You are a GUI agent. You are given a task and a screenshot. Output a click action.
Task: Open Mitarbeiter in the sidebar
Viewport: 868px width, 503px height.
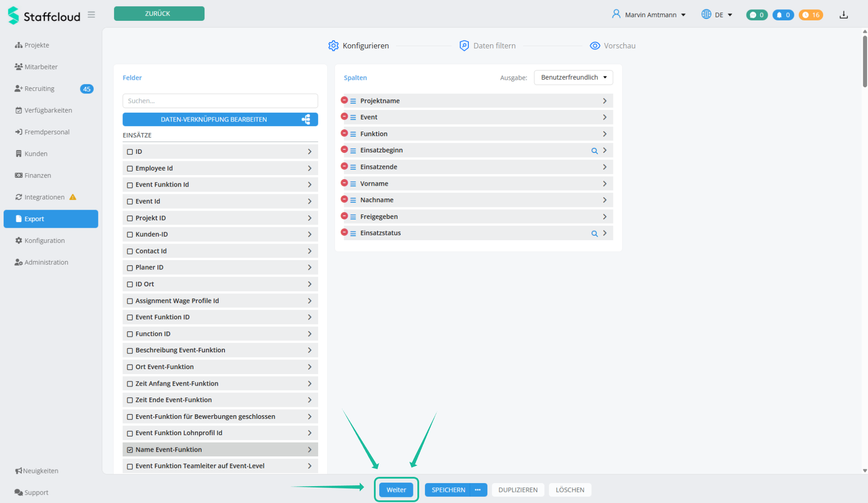pyautogui.click(x=41, y=67)
